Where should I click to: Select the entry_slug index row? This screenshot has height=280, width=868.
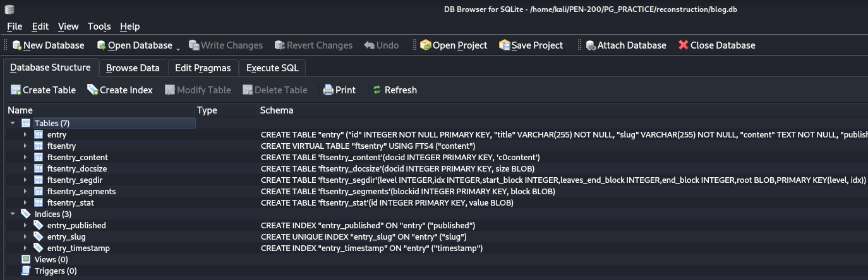click(437, 237)
